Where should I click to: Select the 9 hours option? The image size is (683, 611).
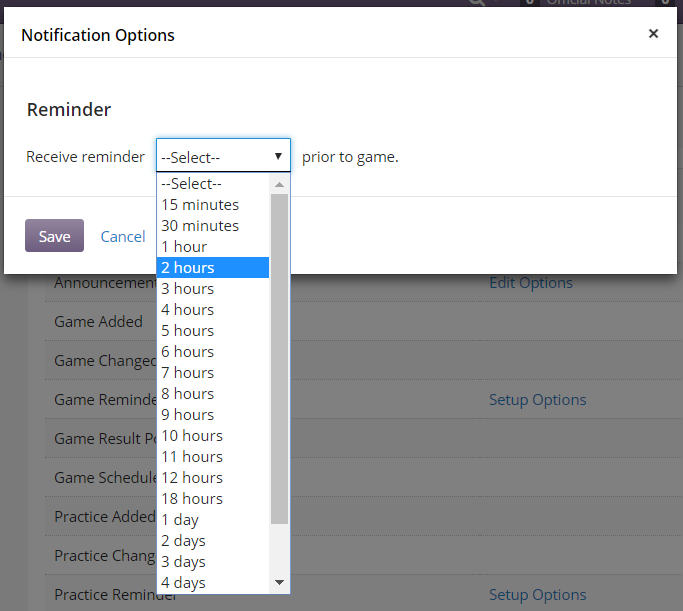(213, 415)
